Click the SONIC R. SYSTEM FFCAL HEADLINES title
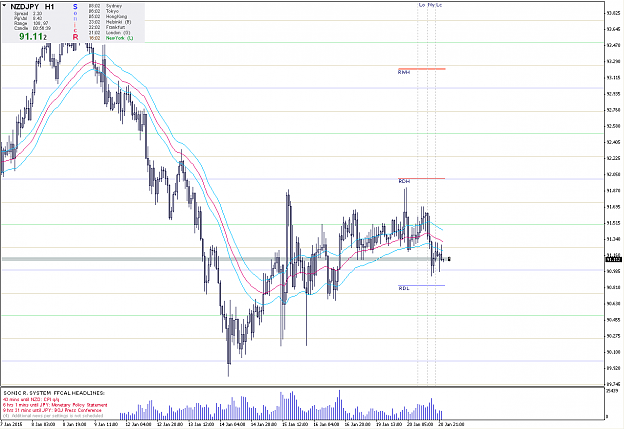The image size is (625, 429). pos(54,393)
